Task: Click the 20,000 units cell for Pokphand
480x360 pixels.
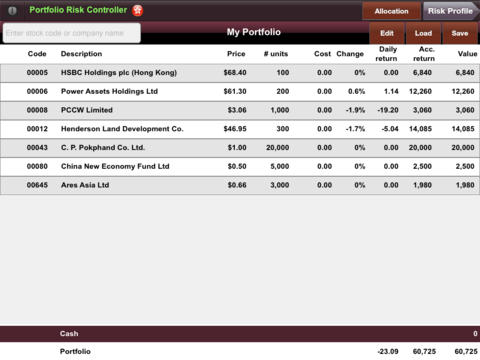Action: tap(277, 147)
